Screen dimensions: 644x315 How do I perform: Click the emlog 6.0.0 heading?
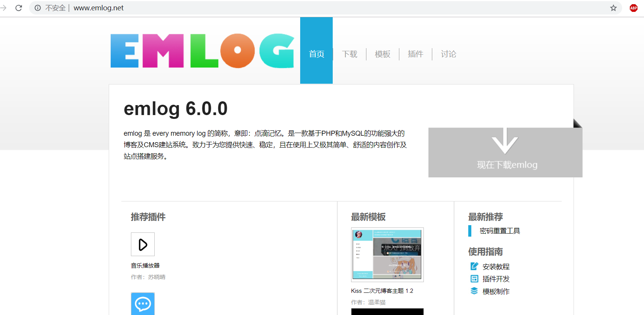coord(176,109)
